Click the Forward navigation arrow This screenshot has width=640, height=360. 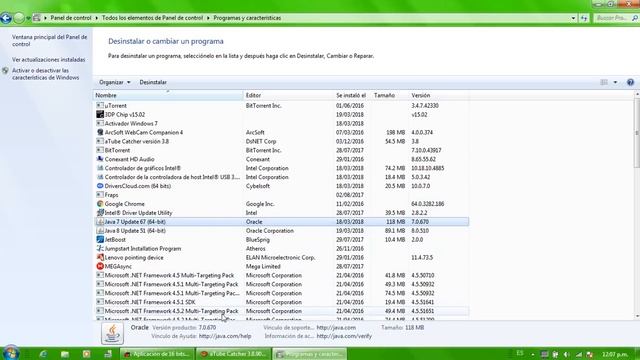coord(19,18)
